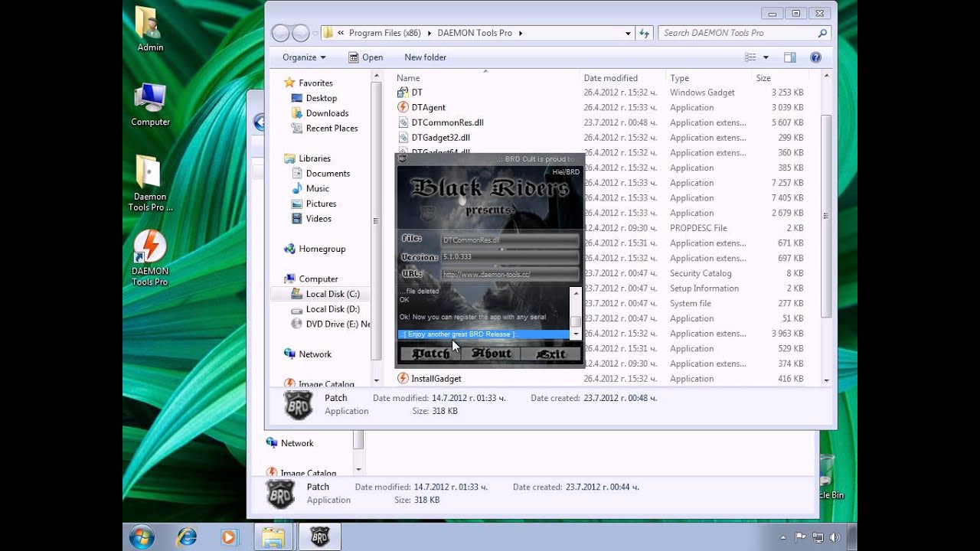Click New folder in the toolbar
The image size is (980, 551).
[x=425, y=57]
